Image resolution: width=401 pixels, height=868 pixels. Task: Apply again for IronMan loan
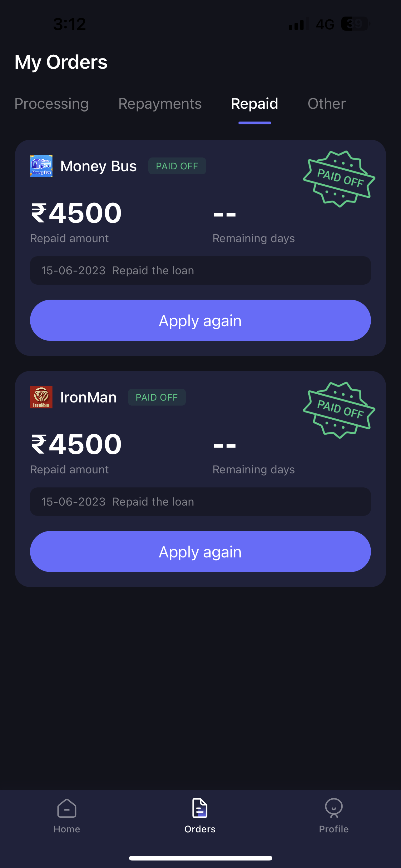coord(200,551)
